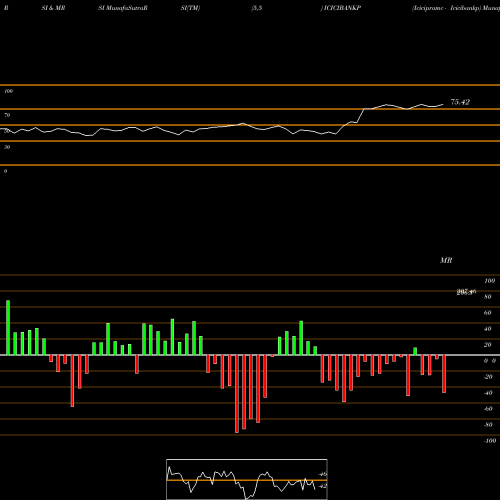Screen dimensions: 500x500
Task: Click the -80 label on MR axis
Action: point(488,425)
